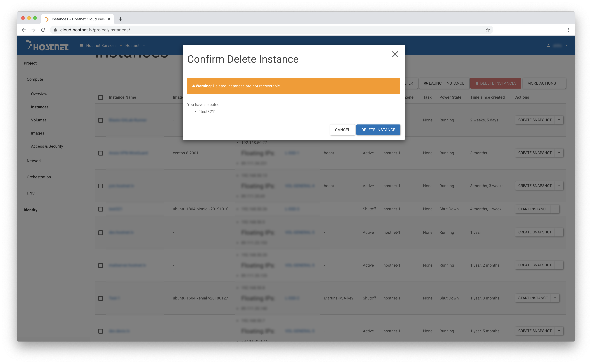
Task: Click the browser reload icon
Action: [x=43, y=30]
